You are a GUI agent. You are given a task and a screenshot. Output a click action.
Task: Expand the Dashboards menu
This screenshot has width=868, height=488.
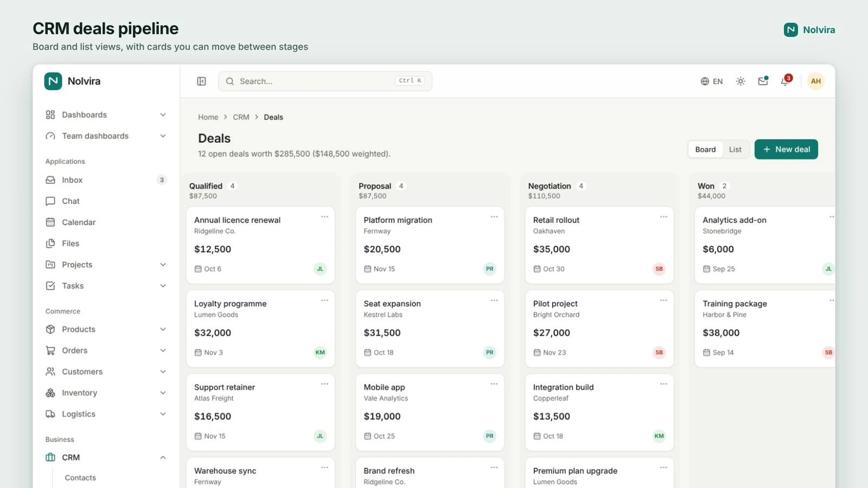pyautogui.click(x=106, y=115)
